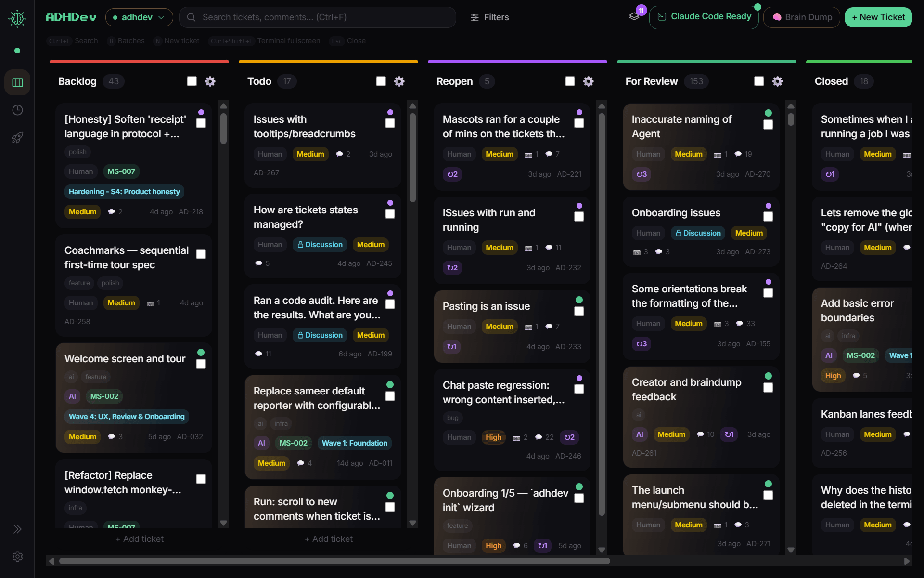Image resolution: width=924 pixels, height=578 pixels.
Task: Open the Filters panel
Action: click(x=489, y=17)
